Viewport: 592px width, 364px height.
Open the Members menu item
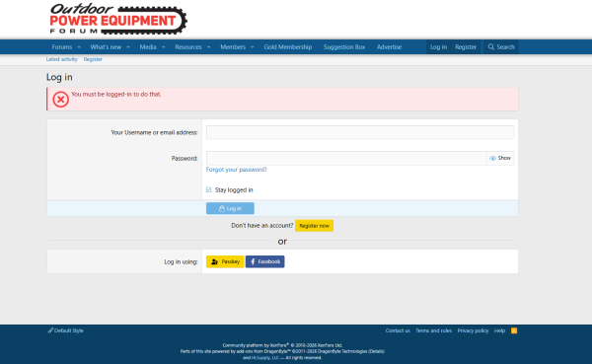(x=233, y=47)
